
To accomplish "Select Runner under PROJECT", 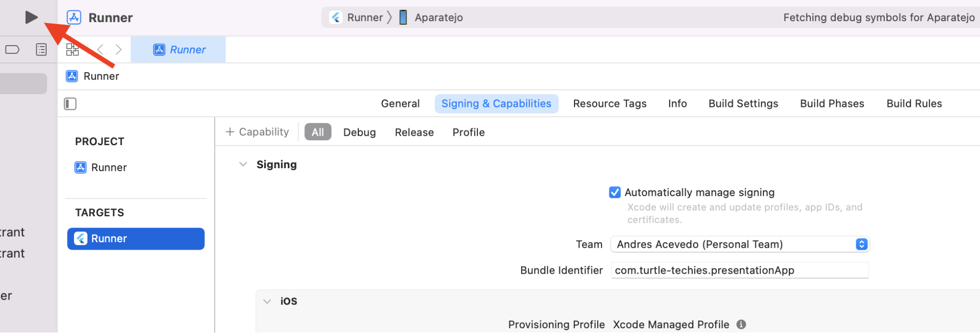I will tap(109, 168).
